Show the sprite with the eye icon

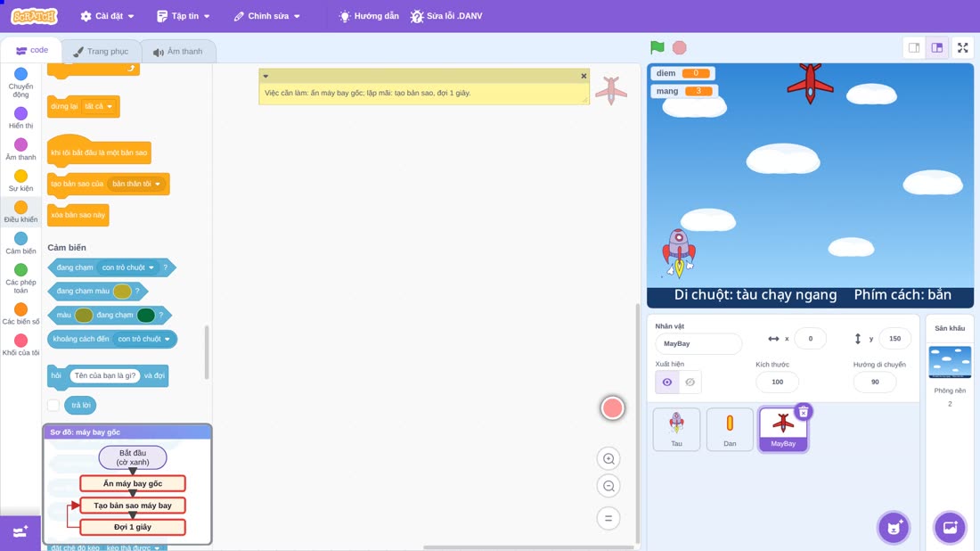tap(667, 382)
